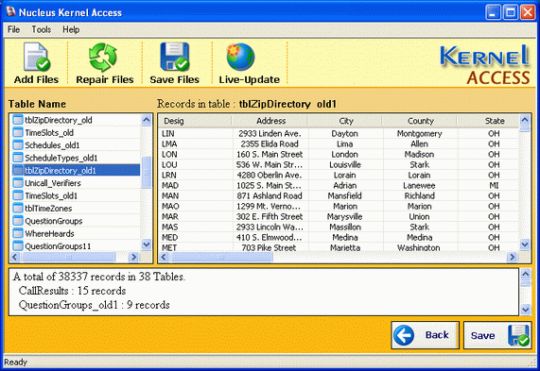Viewport: 540px width, 371px height.
Task: Click summary log scroll down arrow
Action: [526, 309]
